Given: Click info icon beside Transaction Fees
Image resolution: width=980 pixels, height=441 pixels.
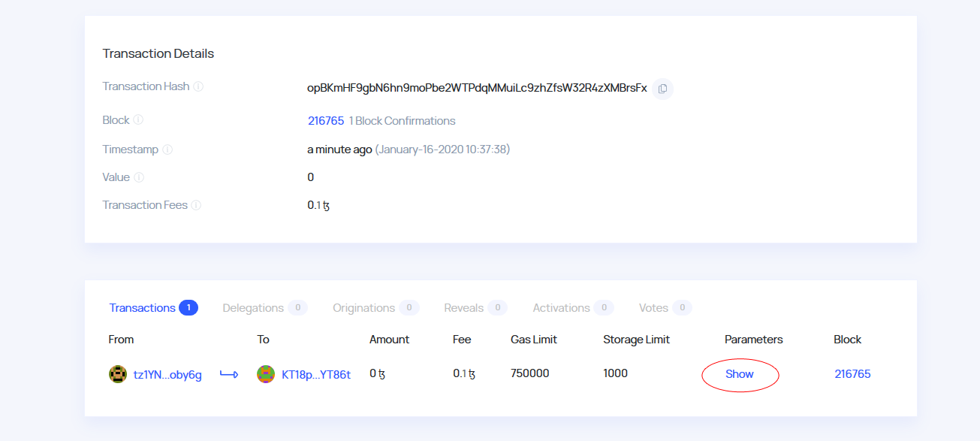Looking at the screenshot, I should [x=196, y=205].
